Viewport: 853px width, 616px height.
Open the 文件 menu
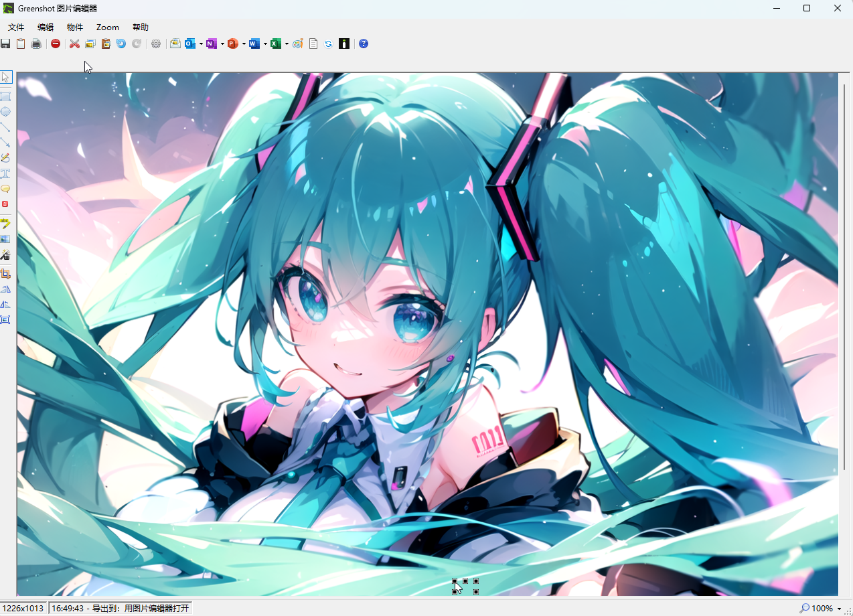click(x=16, y=27)
